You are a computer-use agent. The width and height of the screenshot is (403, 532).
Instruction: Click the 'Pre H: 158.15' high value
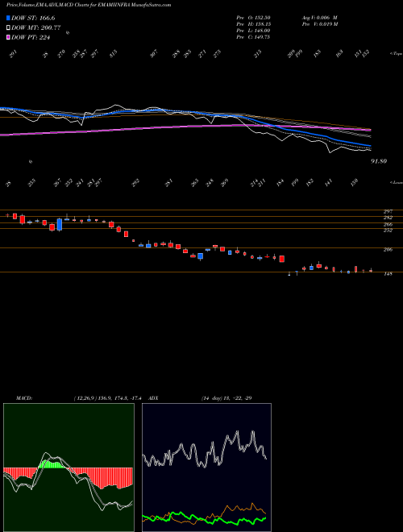253,24
